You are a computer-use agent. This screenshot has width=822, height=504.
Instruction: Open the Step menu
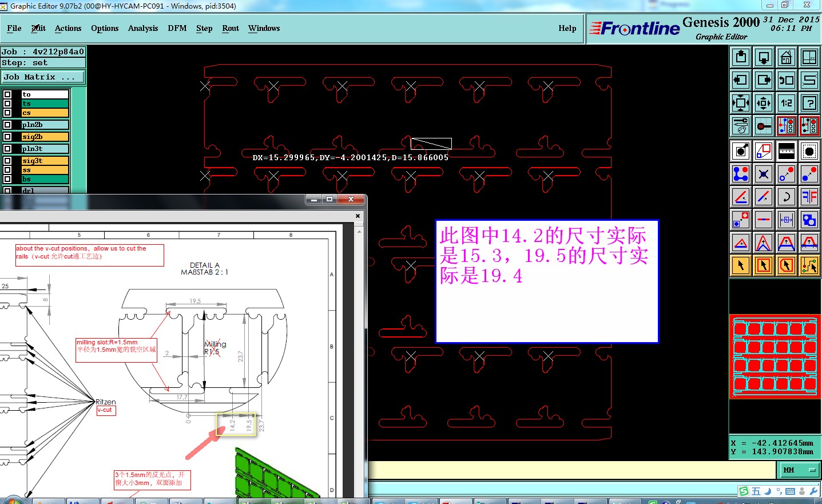(204, 28)
